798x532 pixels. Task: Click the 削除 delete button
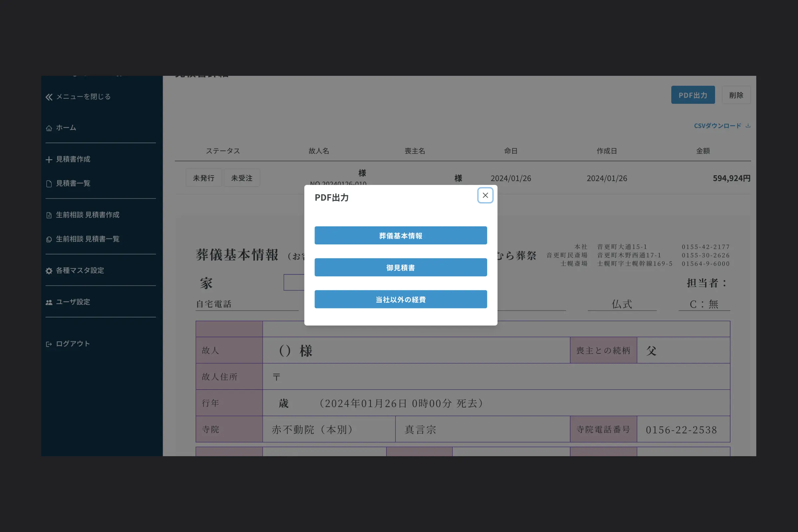coord(736,95)
